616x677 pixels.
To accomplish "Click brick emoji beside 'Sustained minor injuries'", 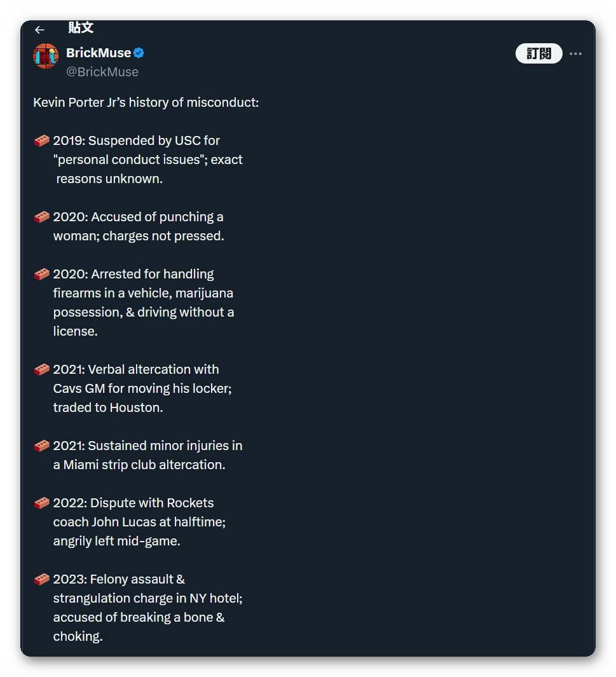I will pyautogui.click(x=42, y=446).
